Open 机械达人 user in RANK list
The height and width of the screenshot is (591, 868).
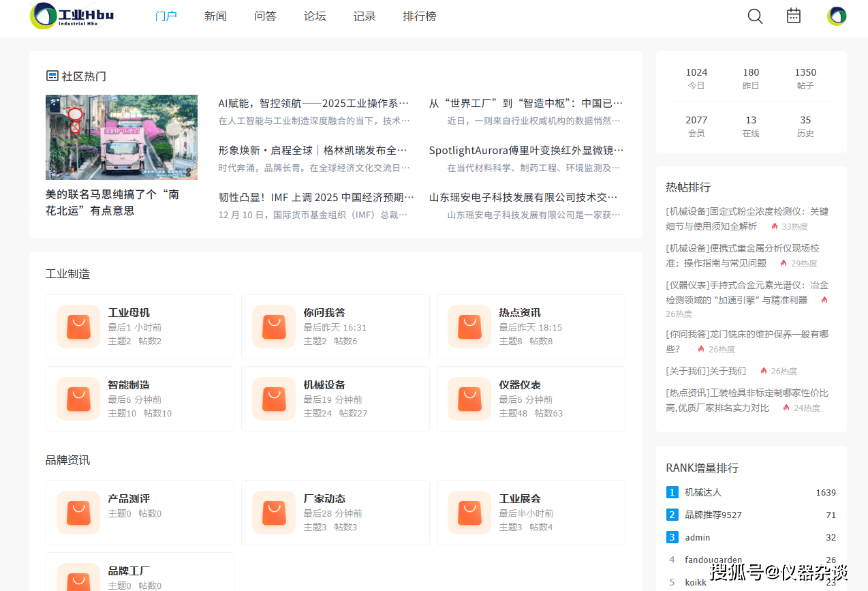pos(703,492)
